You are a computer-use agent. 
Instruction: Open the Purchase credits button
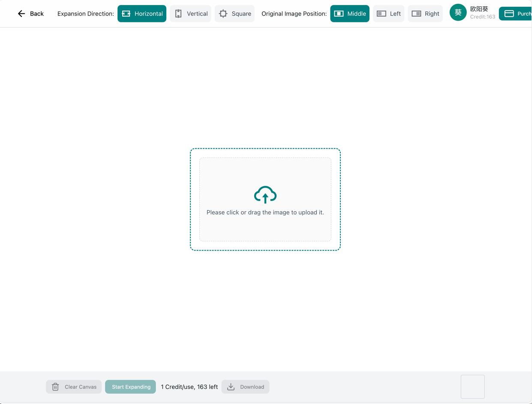click(516, 14)
